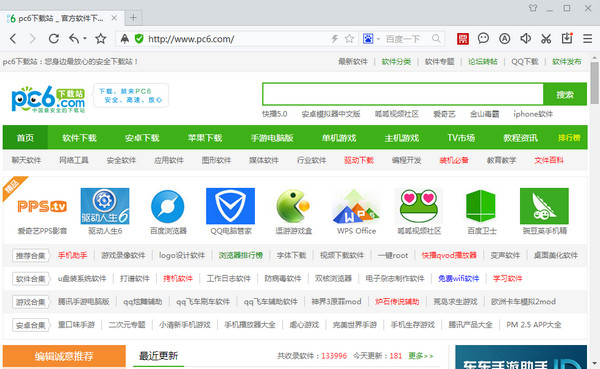The height and width of the screenshot is (369, 600).
Task: Open the PPS.tv app icon
Action: pos(42,206)
